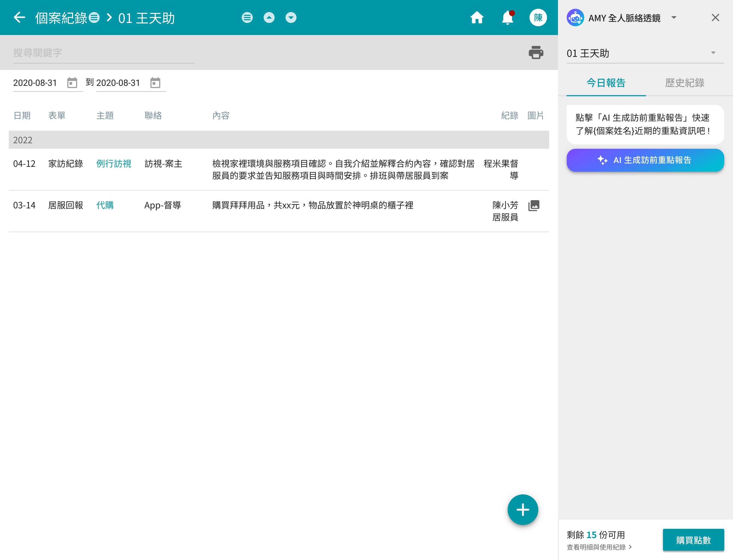View images for 03-14 代購 record
733x560 pixels.
(534, 205)
